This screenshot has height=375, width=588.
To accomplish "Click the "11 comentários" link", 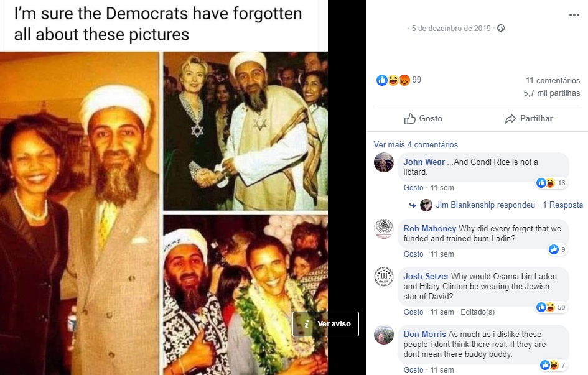I will click(554, 80).
